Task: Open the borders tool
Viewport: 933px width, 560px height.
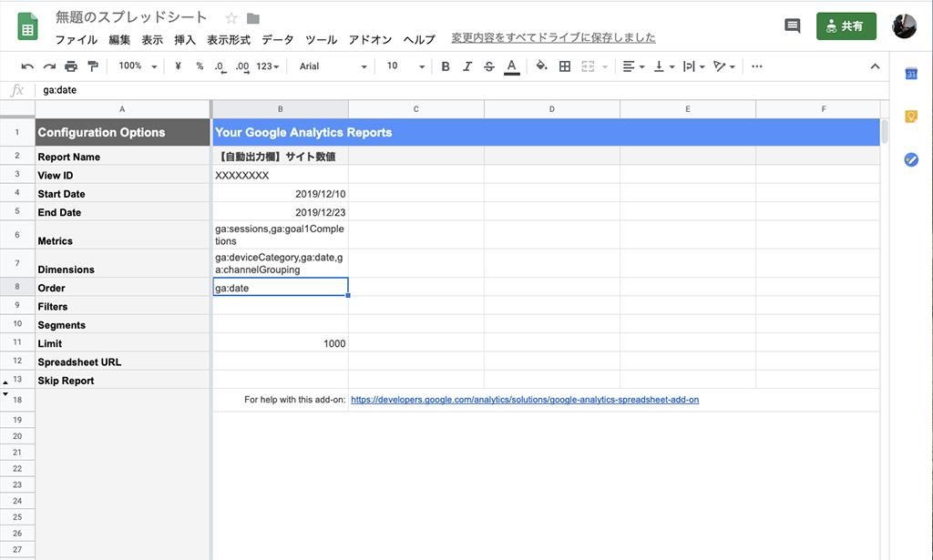Action: click(x=565, y=66)
